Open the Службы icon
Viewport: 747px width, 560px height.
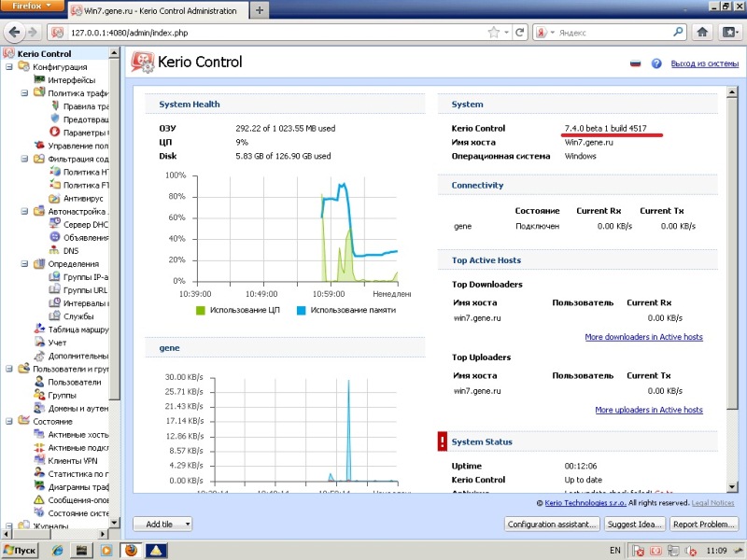[55, 316]
